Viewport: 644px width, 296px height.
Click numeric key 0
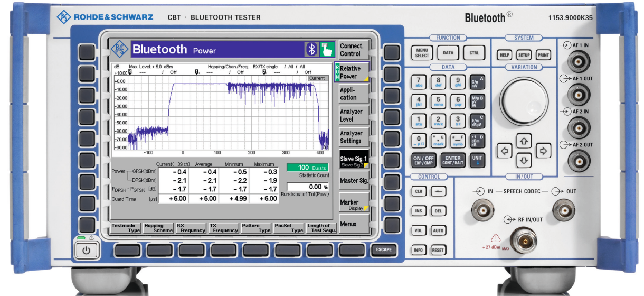click(419, 140)
